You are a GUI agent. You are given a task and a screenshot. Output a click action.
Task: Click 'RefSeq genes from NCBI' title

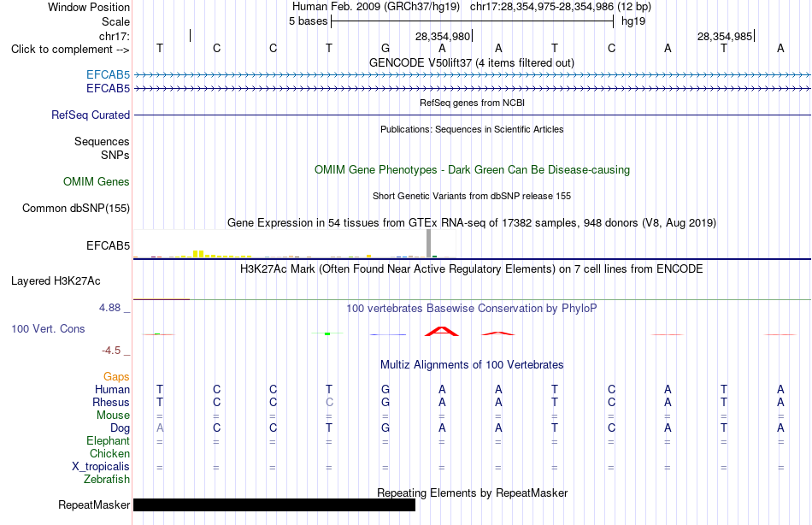[472, 103]
